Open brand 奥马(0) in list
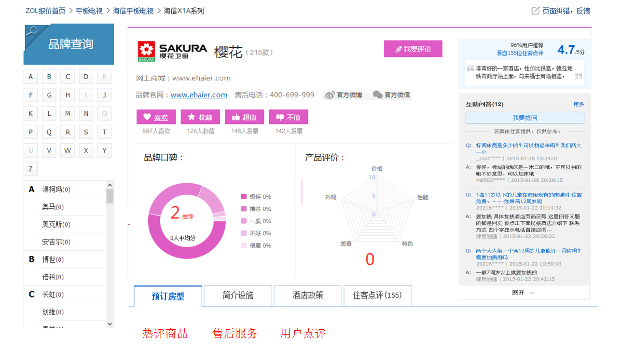The image size is (622, 364). [x=53, y=207]
